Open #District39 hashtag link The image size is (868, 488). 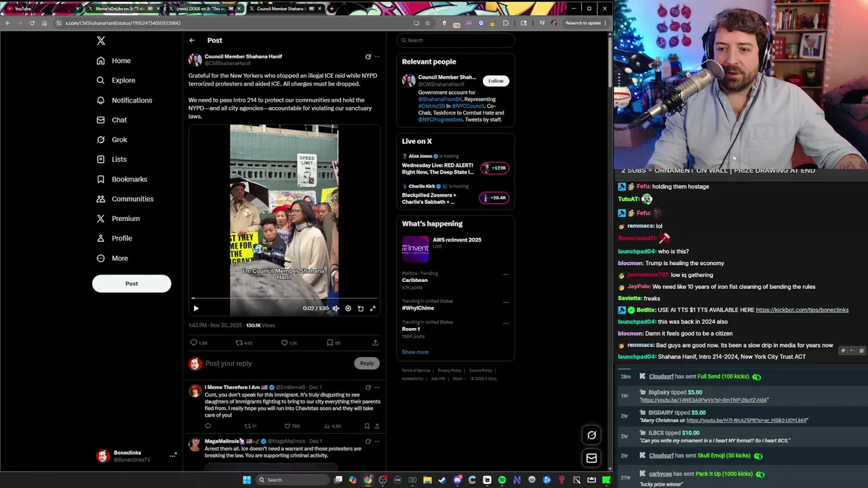[x=431, y=106]
